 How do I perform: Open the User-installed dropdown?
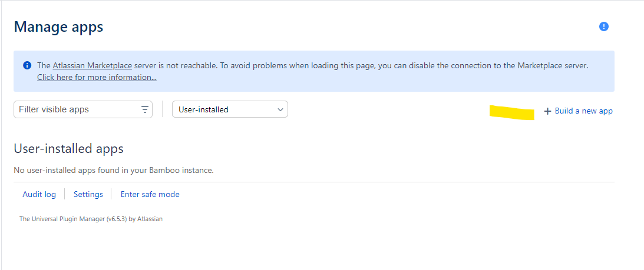[x=230, y=109]
